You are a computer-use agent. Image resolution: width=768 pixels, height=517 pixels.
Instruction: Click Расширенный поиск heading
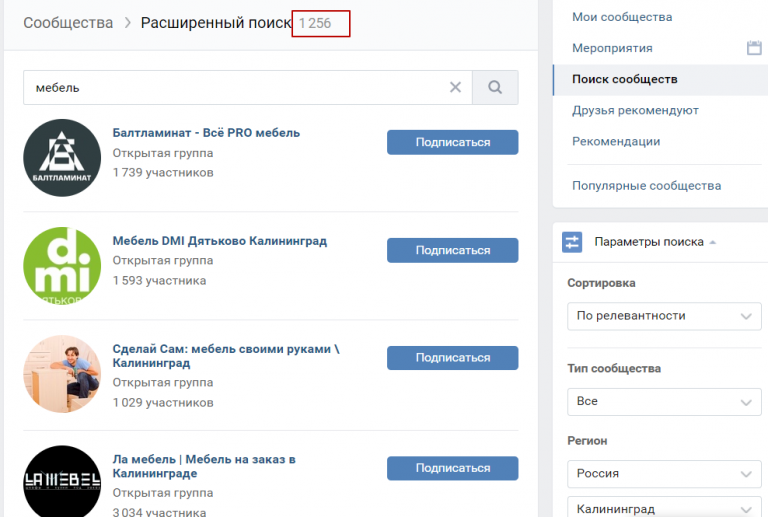[x=216, y=23]
